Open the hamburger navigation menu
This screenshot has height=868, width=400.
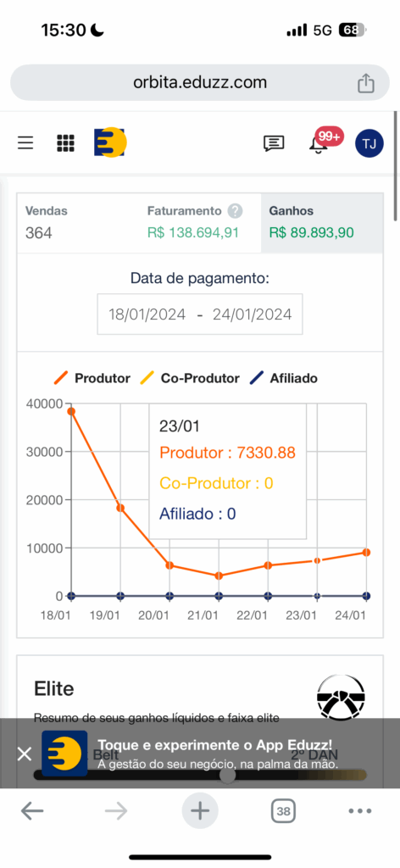(x=25, y=142)
